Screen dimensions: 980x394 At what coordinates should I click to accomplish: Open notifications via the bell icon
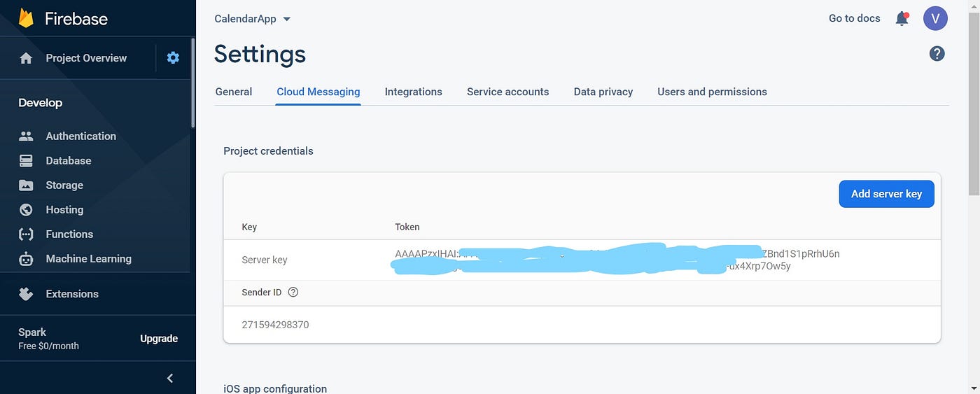[902, 19]
